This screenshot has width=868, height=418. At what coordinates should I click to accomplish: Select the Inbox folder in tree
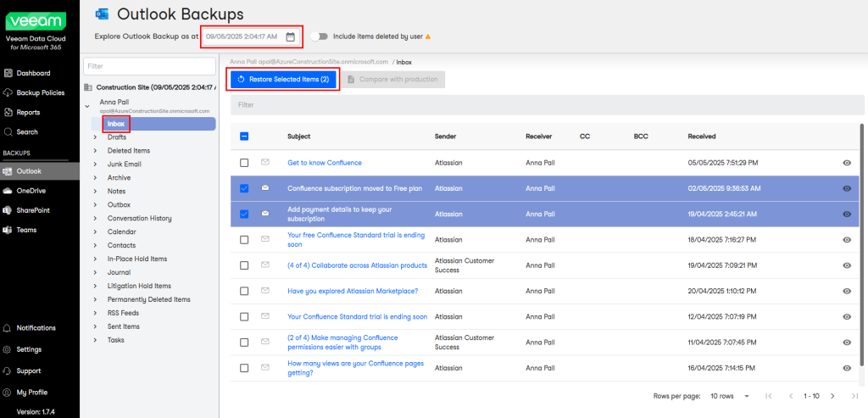[115, 124]
